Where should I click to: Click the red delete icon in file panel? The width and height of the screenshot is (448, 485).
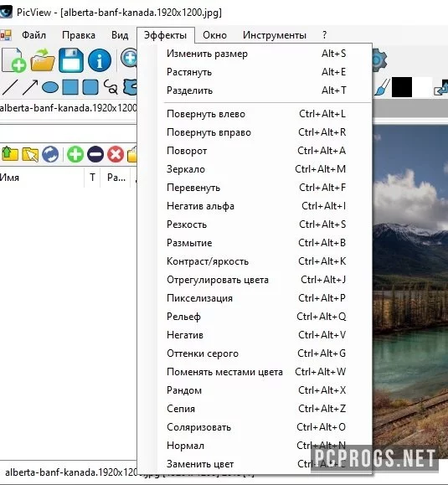[116, 154]
